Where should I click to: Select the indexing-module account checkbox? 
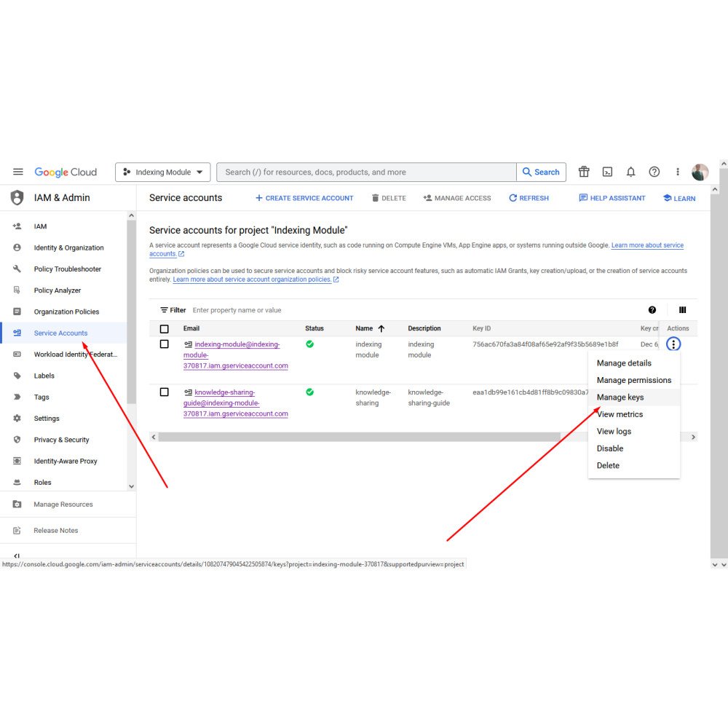pyautogui.click(x=165, y=344)
